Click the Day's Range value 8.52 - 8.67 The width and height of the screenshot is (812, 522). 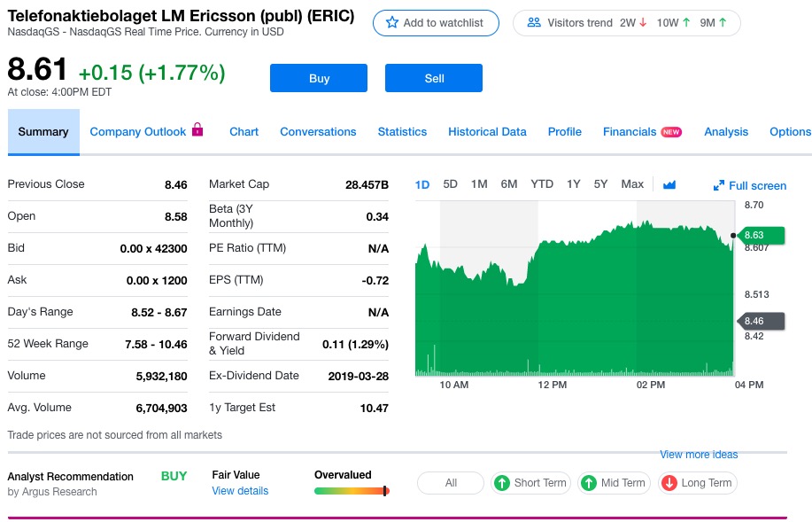[x=159, y=313]
